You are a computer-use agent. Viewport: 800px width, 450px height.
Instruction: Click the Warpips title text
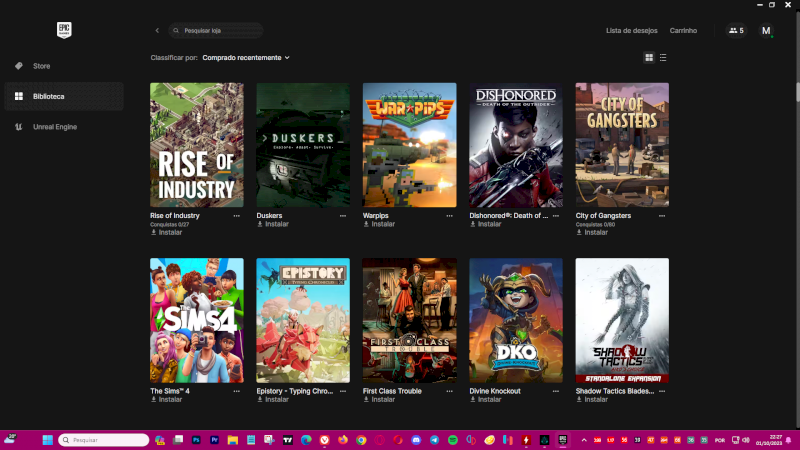[x=376, y=216]
